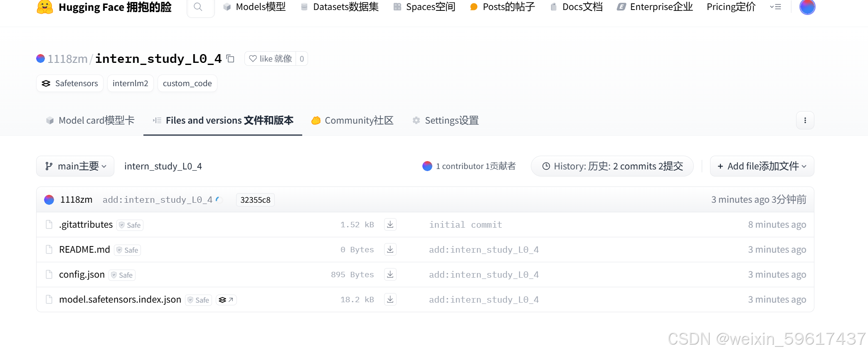Click the 8 minutes ago timestamp
Viewport: 868px width, 353px height.
tap(777, 224)
